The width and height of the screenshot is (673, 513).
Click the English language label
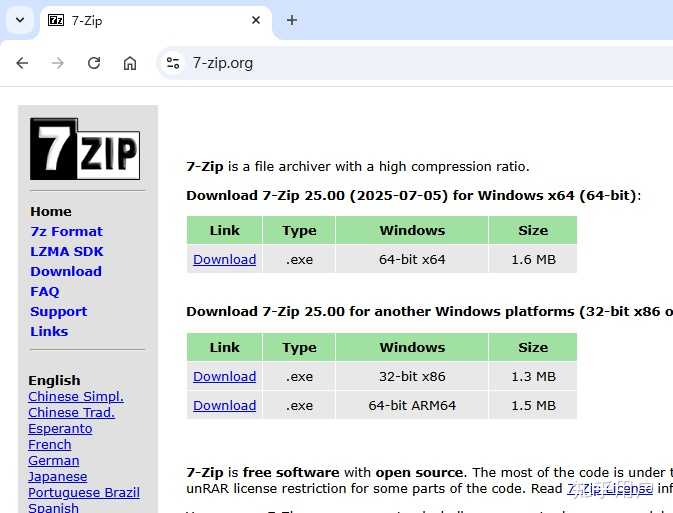[x=54, y=380]
